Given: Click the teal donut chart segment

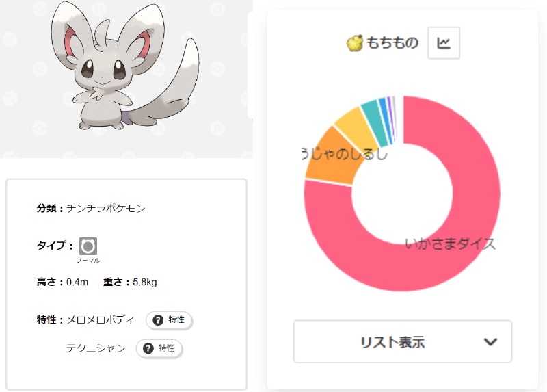Looking at the screenshot, I should (371, 112).
